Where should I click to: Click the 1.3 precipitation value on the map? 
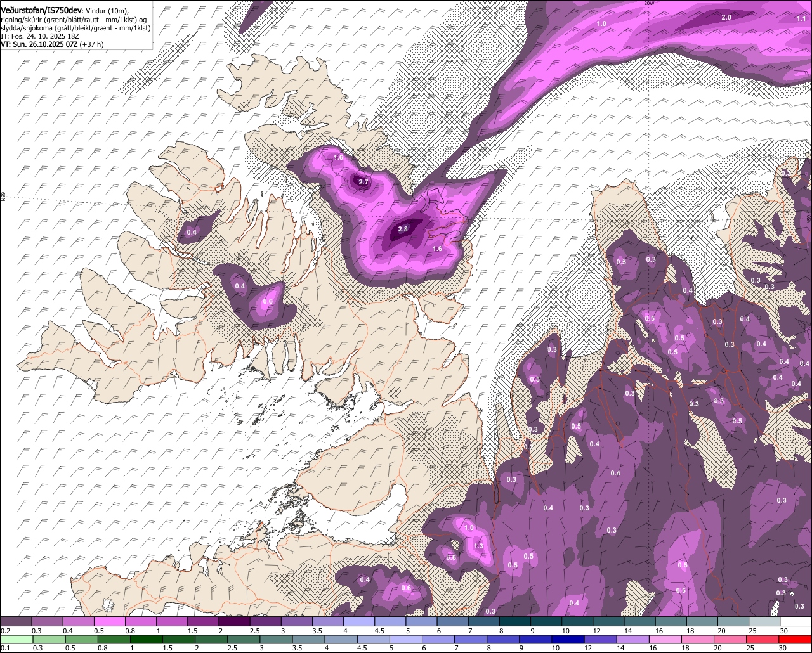click(478, 546)
